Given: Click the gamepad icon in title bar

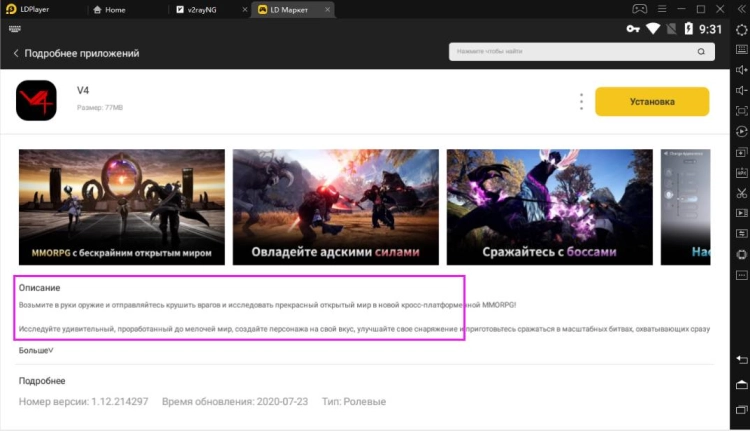Looking at the screenshot, I should pyautogui.click(x=640, y=9).
